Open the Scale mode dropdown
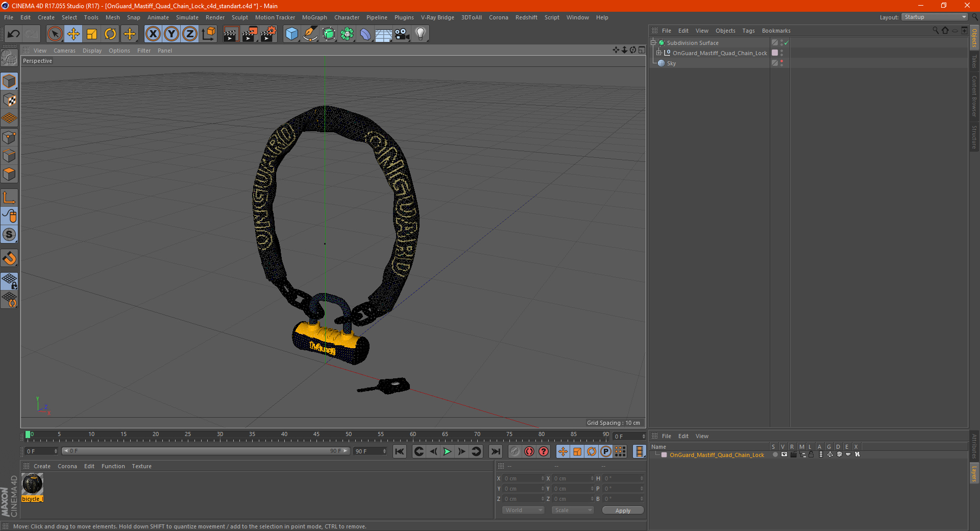The image size is (980, 531). point(572,510)
